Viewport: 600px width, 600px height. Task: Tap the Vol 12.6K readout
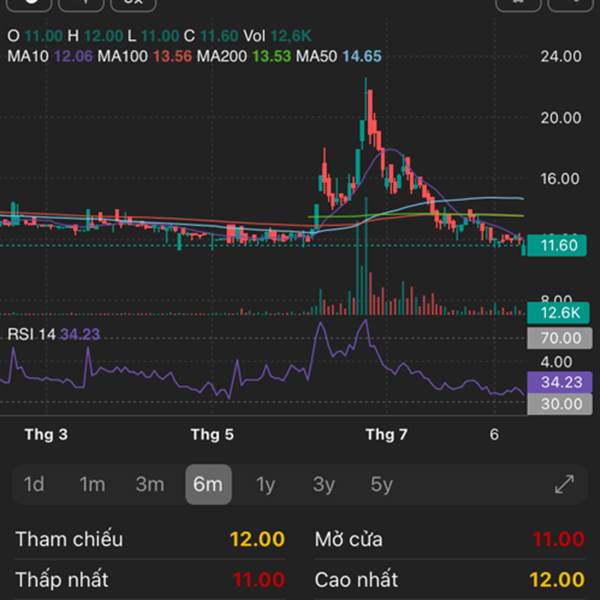[277, 36]
